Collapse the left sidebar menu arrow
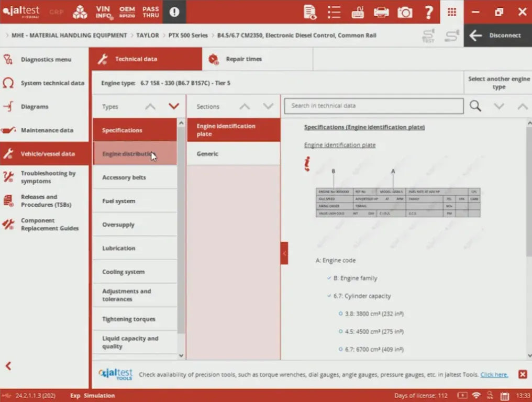 point(8,366)
